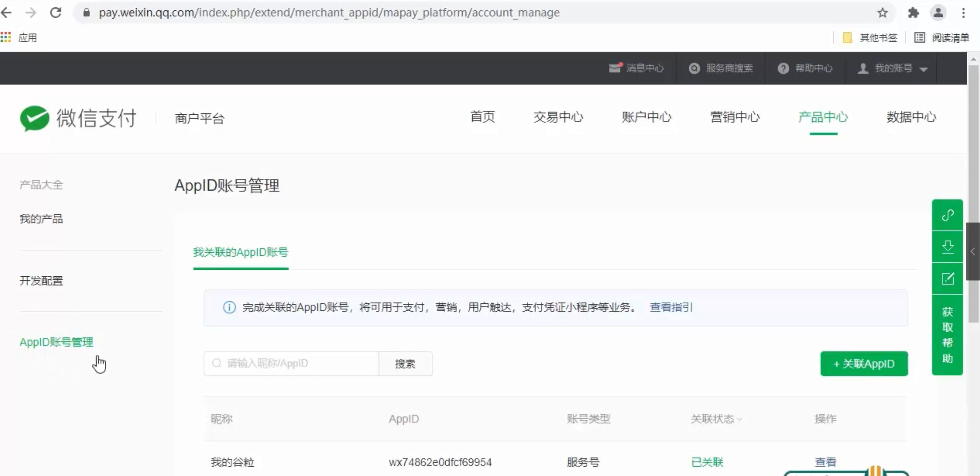980x476 pixels.
Task: Open 消息中心 envelope icon
Action: 615,68
